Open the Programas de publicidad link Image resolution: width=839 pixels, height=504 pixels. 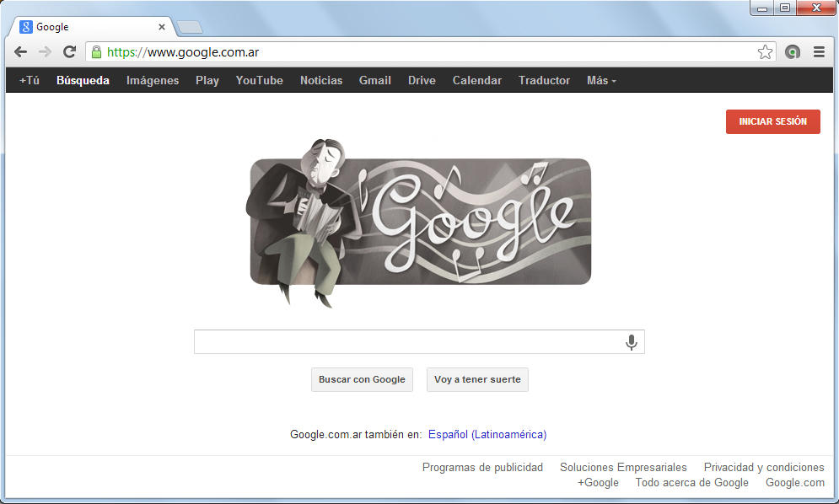(482, 467)
